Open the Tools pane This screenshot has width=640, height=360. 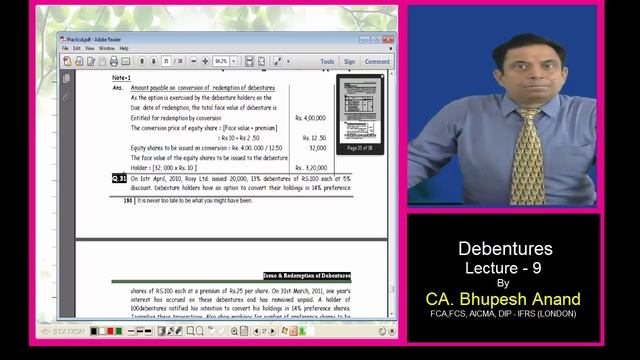click(327, 62)
